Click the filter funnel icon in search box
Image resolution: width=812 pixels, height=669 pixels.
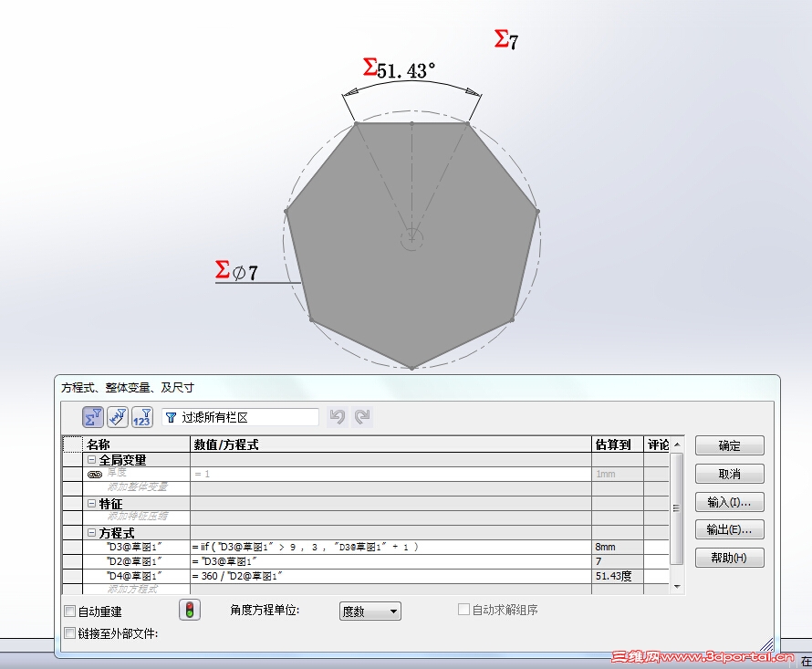pyautogui.click(x=170, y=416)
